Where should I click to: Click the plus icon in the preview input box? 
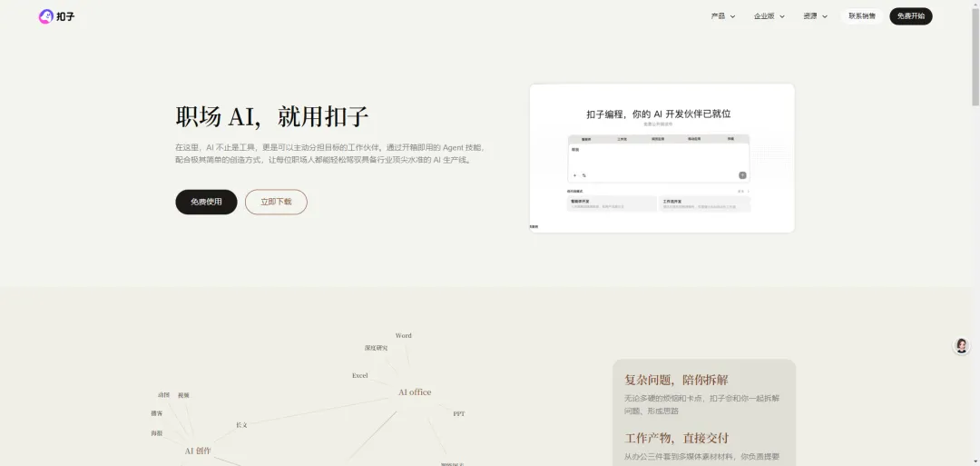tap(575, 175)
